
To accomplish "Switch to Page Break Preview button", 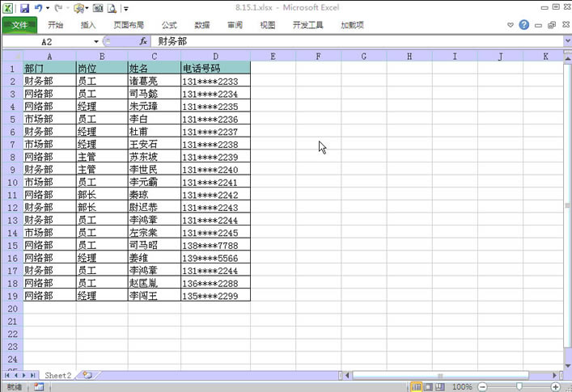I will tap(440, 386).
